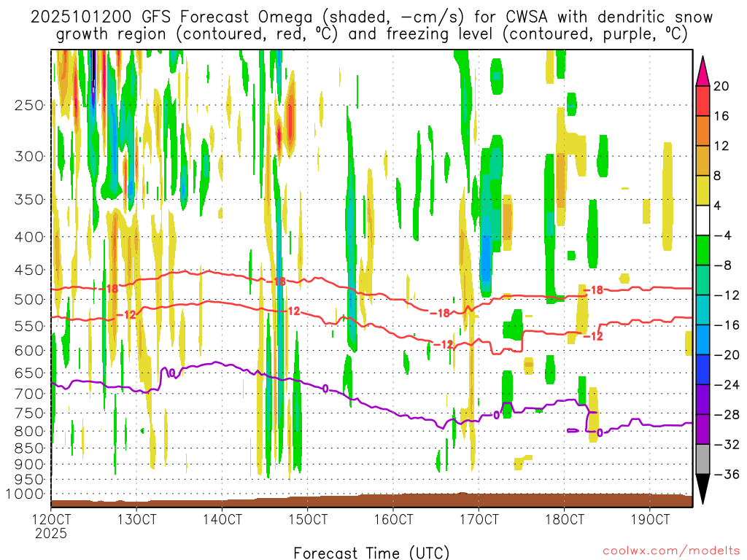
Task: Click the "12OCT" time axis label
Action: coord(51,519)
